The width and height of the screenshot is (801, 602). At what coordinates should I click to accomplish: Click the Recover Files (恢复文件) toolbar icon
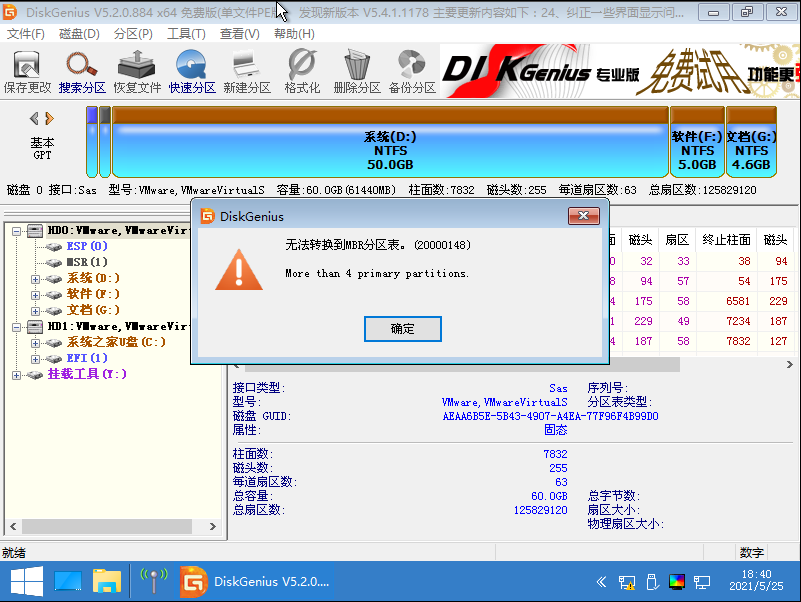coord(137,72)
